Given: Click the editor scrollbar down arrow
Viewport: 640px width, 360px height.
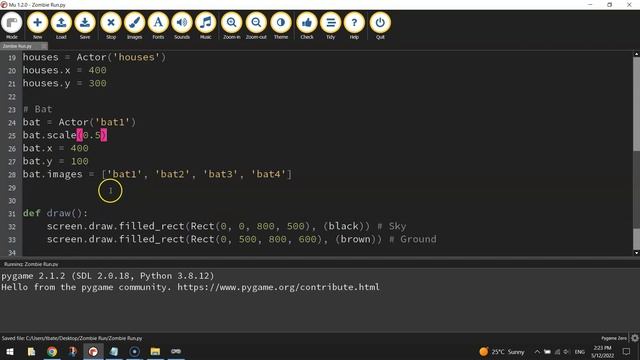Looking at the screenshot, I should click(x=636, y=253).
